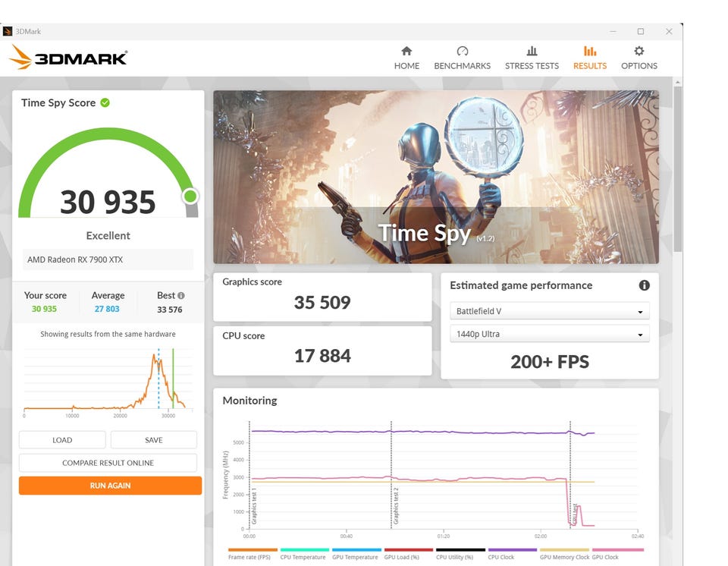Image resolution: width=728 pixels, height=566 pixels.
Task: Click the 200+ FPS estimate text
Action: click(550, 362)
